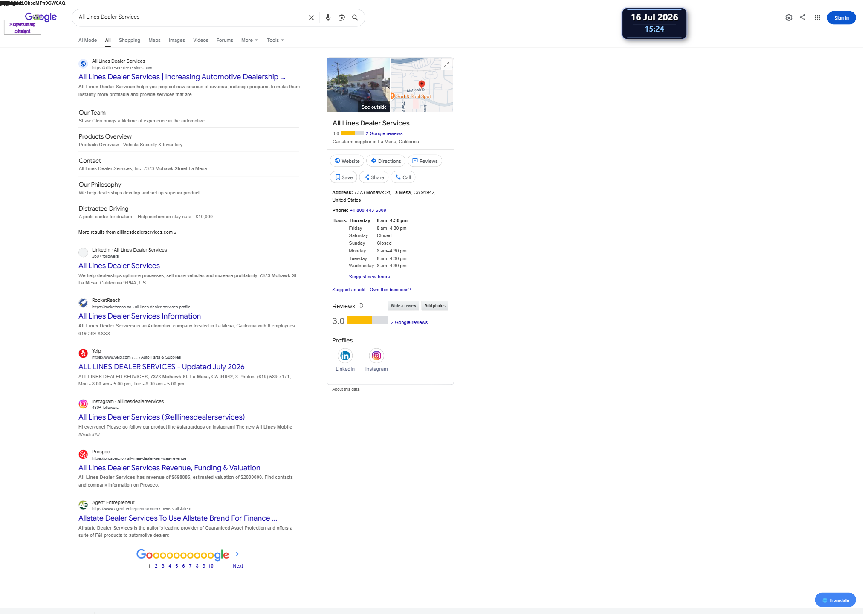The image size is (868, 614).
Task: Click the Website button in the knowledge panel
Action: [347, 161]
